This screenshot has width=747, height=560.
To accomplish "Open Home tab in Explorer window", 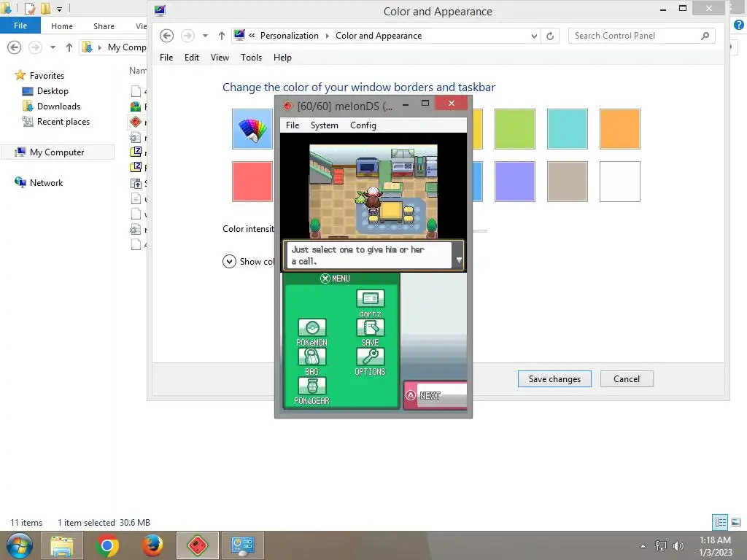I will [62, 26].
